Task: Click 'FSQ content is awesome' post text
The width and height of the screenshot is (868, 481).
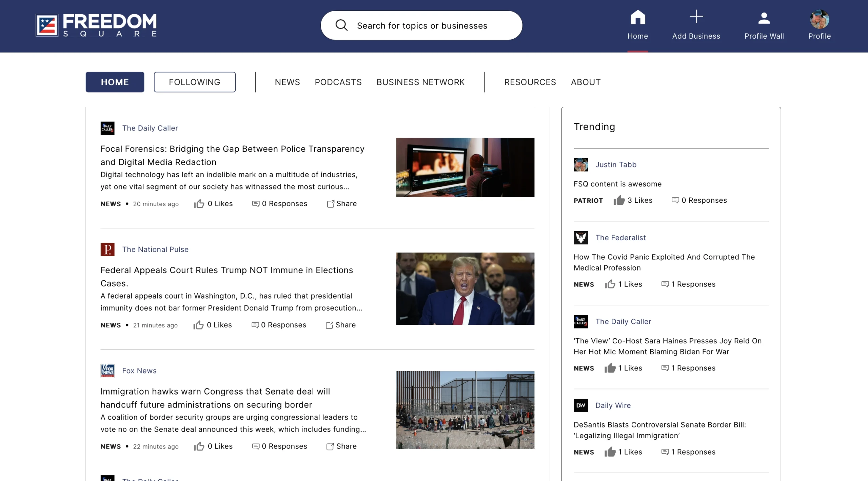Action: pyautogui.click(x=617, y=184)
